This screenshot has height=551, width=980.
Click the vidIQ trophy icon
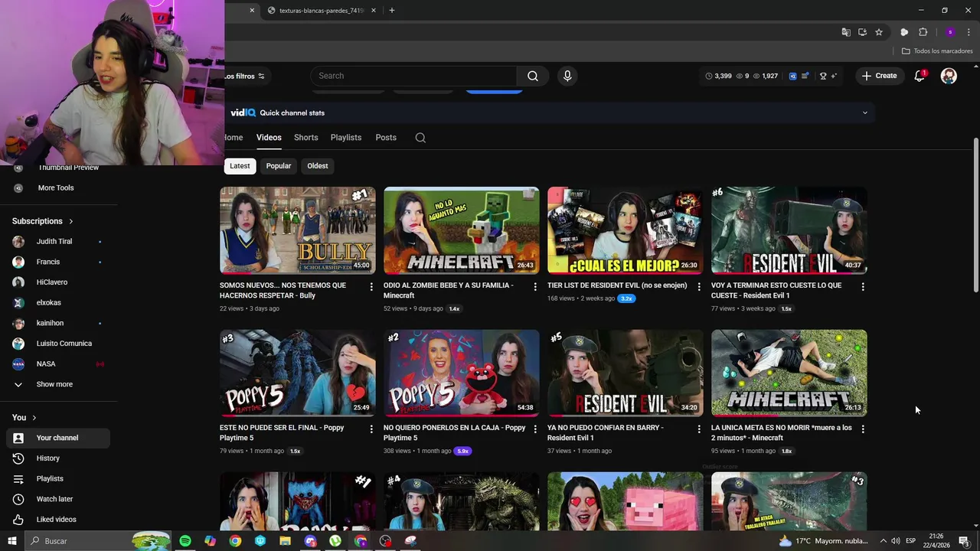823,76
